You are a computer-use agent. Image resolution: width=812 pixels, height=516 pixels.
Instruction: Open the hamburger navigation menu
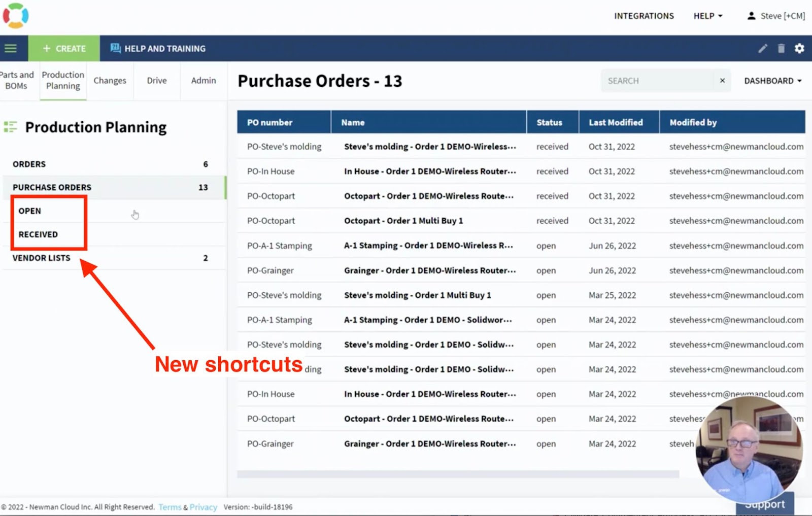coord(11,48)
